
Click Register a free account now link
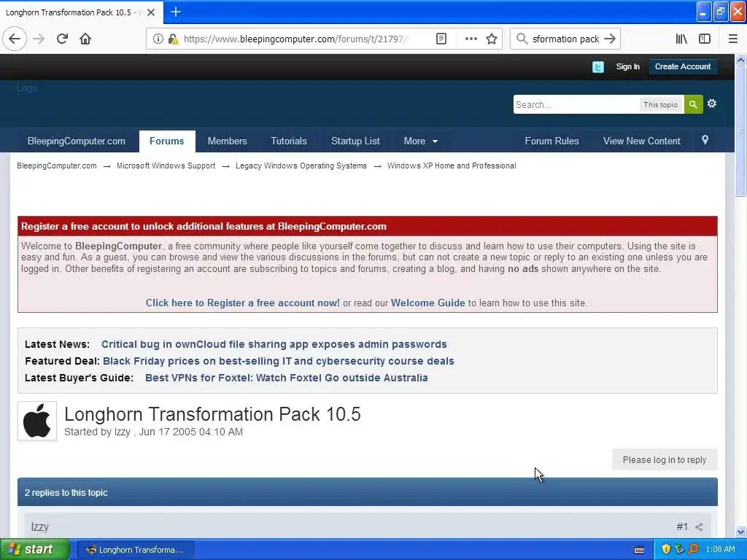pyautogui.click(x=242, y=303)
